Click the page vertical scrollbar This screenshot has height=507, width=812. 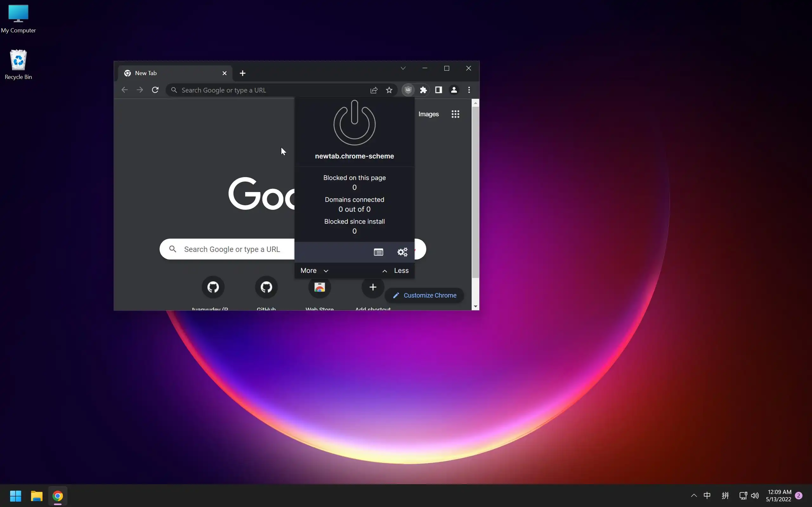point(475,191)
